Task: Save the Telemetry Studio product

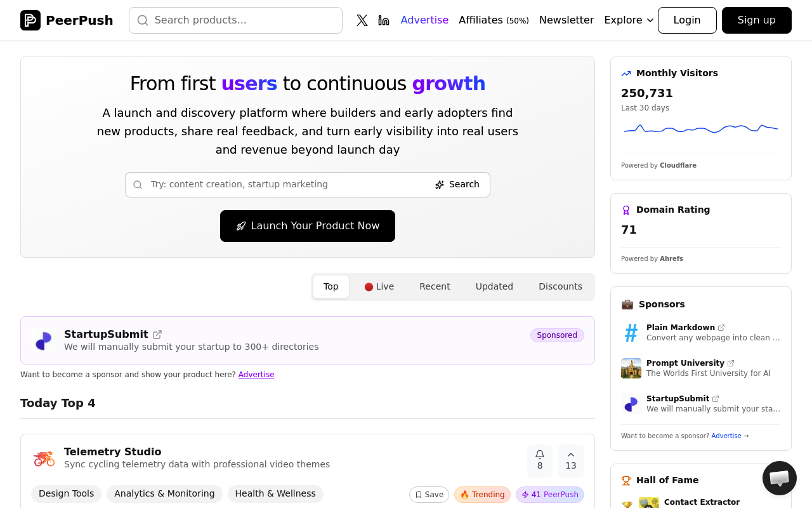Action: coord(429,495)
